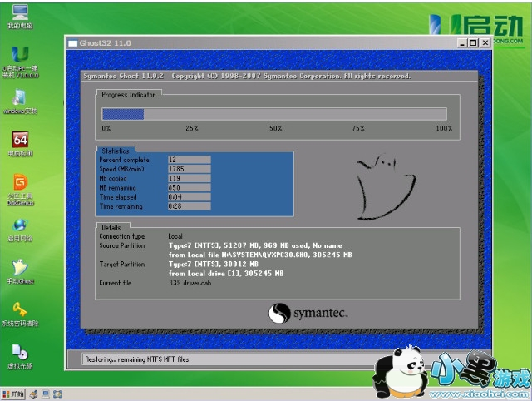The height and width of the screenshot is (401, 532).
Task: Click the Symantec logo in the Ghost window
Action: click(x=308, y=313)
